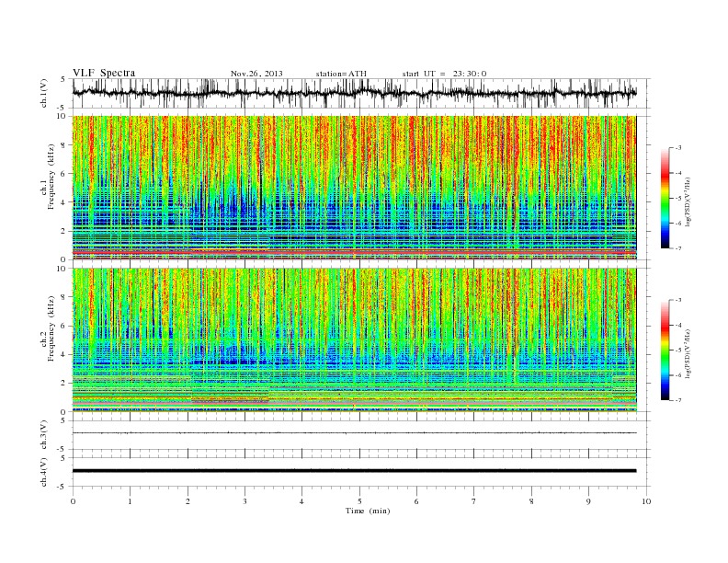Click the "2" kHz tick on ch.2 frequency axis
Viewport: 728px width, 563px height.
click(x=63, y=384)
